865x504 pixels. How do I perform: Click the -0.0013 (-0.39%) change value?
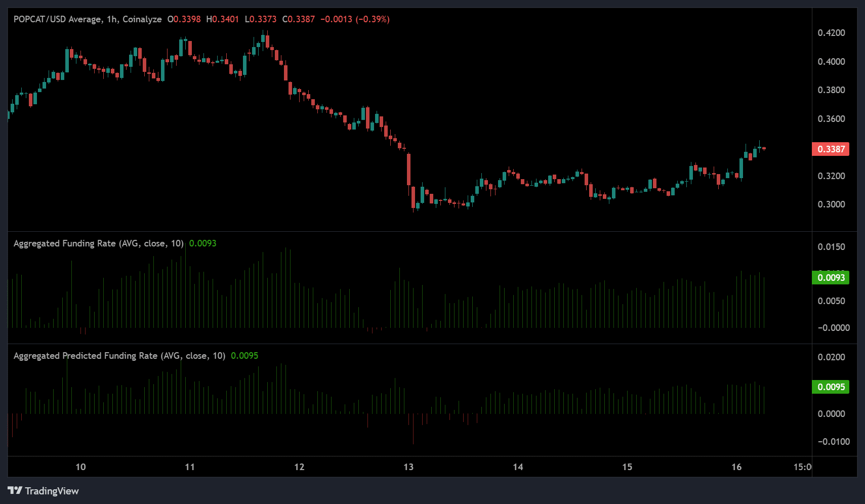click(x=355, y=19)
